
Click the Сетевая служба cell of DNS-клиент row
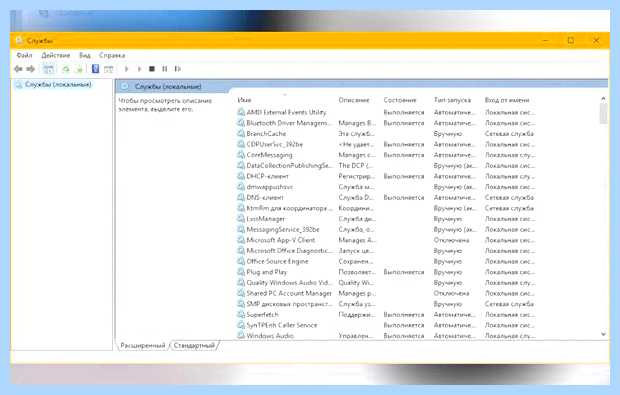click(509, 197)
